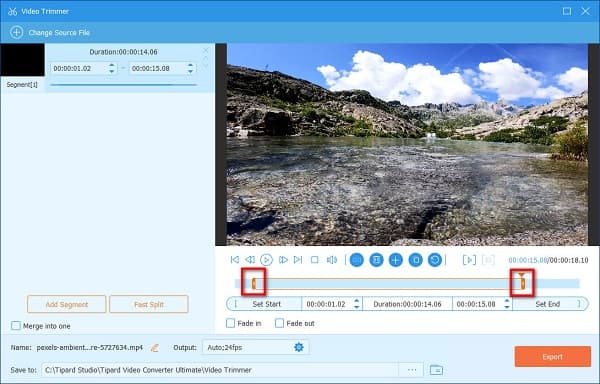
Task: Click the left orange trim handle on timeline
Action: [x=254, y=283]
